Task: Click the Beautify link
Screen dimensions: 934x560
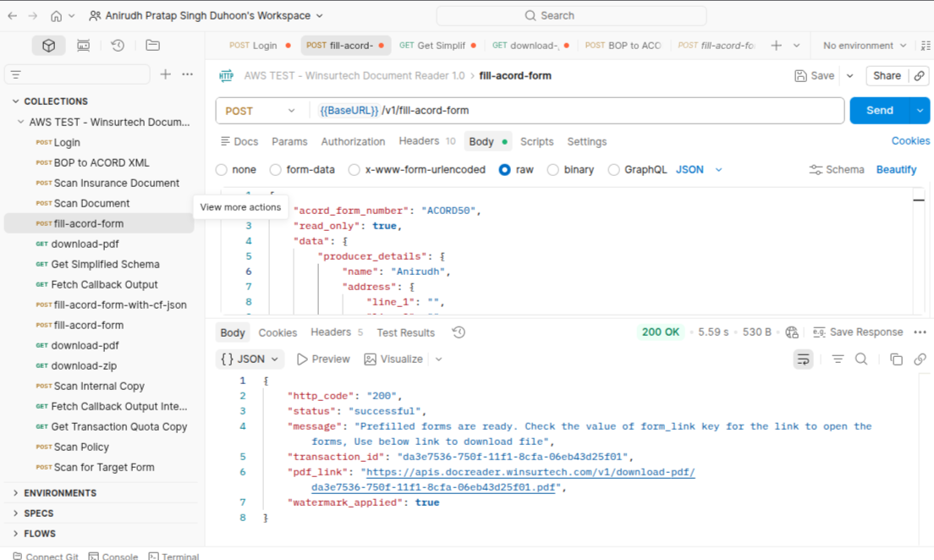Action: 896,170
